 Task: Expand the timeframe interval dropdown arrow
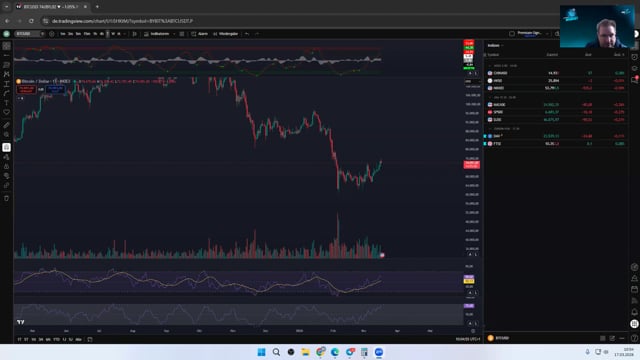124,34
